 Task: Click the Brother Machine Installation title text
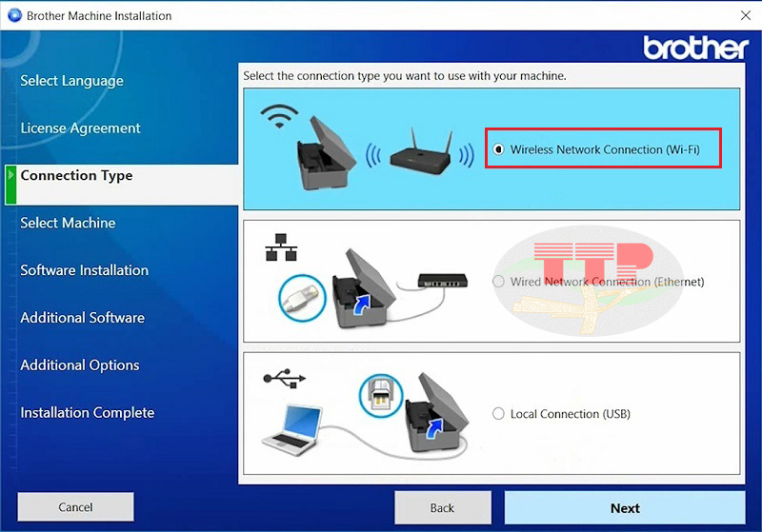[x=99, y=15]
